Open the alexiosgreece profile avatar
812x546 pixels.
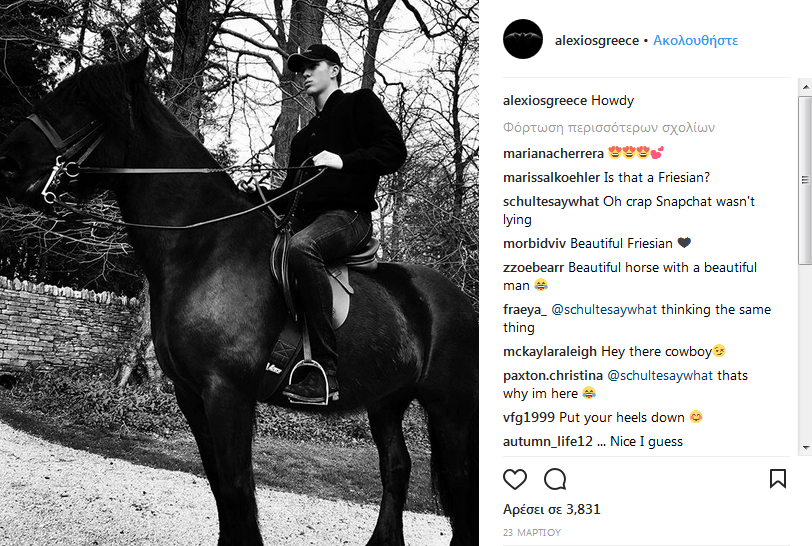pos(523,40)
